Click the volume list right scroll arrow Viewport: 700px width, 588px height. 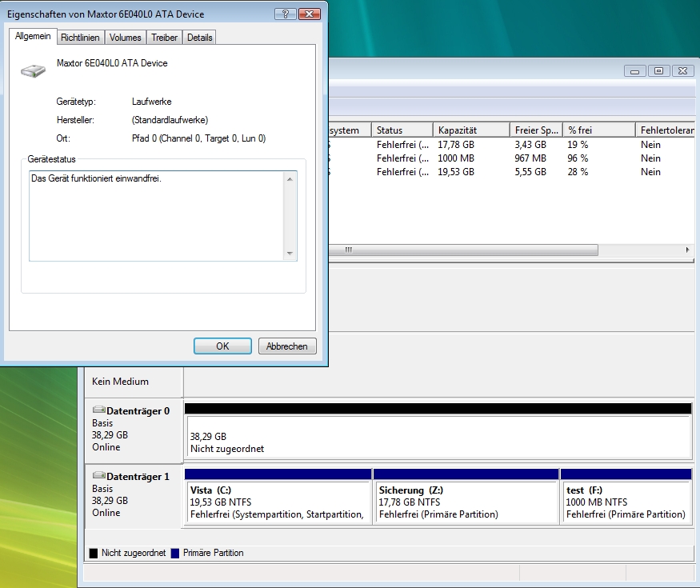(x=687, y=250)
